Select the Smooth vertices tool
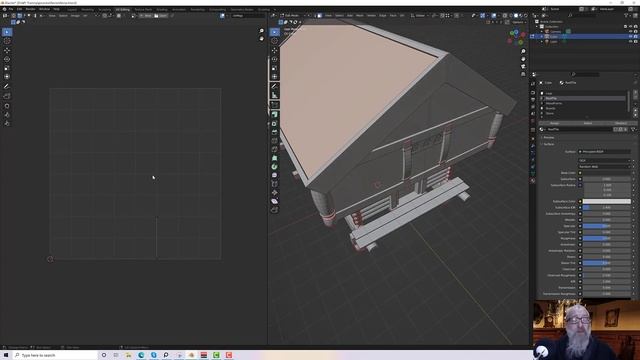This screenshot has height=360, width=640. pyautogui.click(x=274, y=175)
